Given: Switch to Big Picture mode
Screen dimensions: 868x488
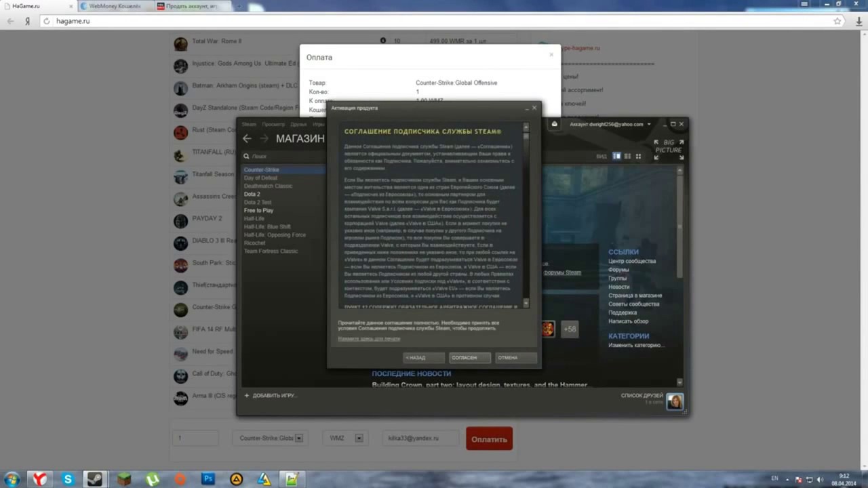Looking at the screenshot, I should 669,150.
